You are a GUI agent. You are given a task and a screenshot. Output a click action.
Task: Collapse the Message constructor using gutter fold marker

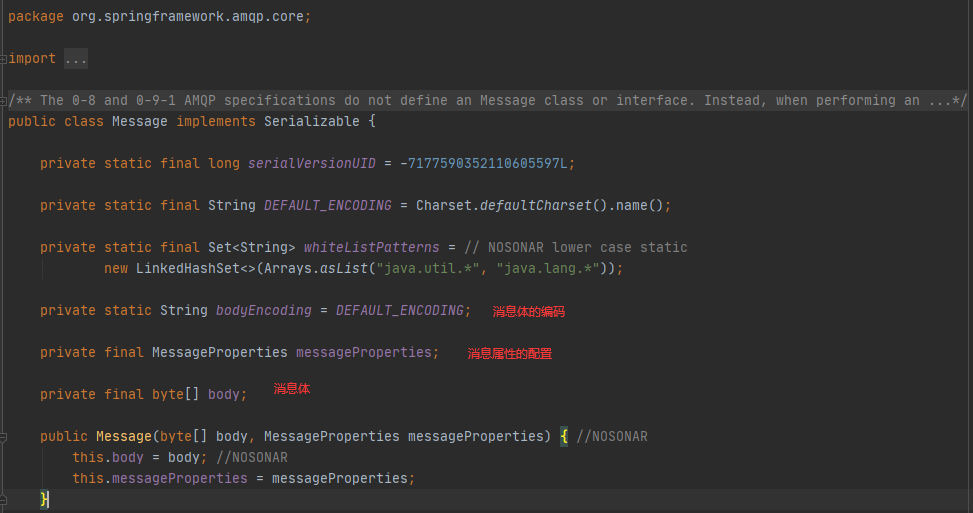coord(3,437)
